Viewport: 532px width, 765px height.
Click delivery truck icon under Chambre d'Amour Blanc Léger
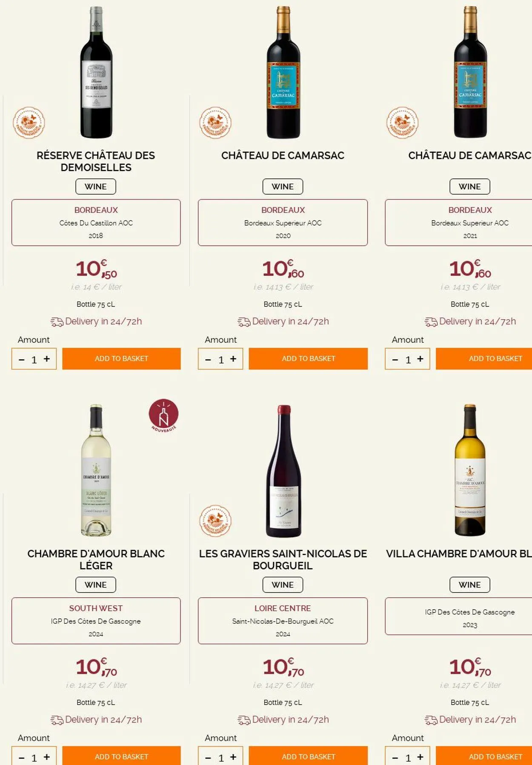coord(57,720)
